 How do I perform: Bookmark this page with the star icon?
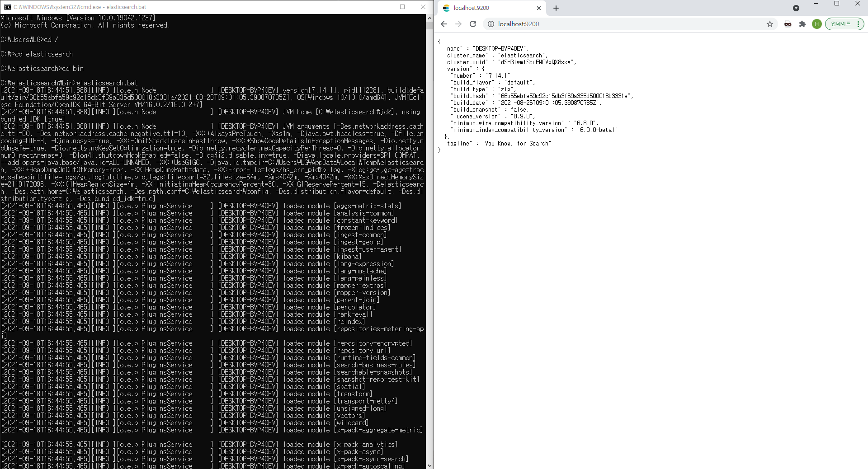pyautogui.click(x=770, y=24)
